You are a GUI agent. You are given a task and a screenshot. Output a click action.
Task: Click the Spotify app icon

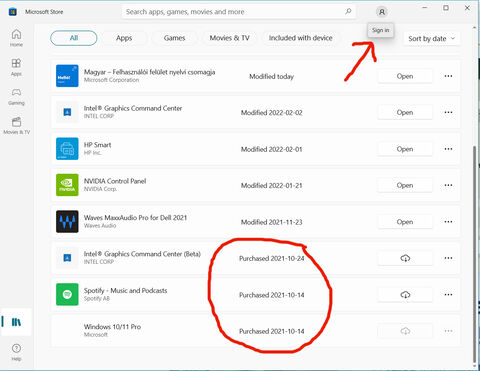pyautogui.click(x=67, y=294)
